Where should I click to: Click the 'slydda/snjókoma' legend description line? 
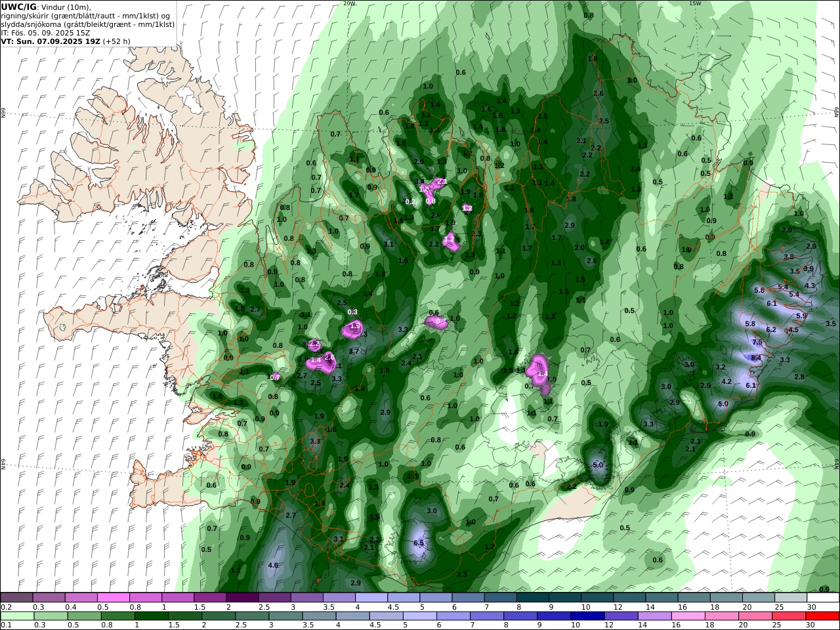(88, 24)
